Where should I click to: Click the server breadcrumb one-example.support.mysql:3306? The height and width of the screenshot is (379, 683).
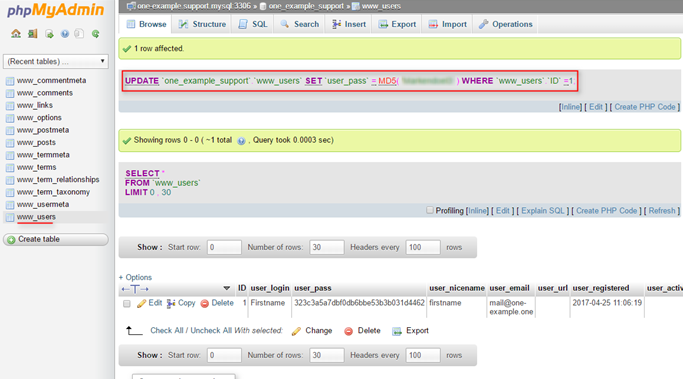point(194,6)
